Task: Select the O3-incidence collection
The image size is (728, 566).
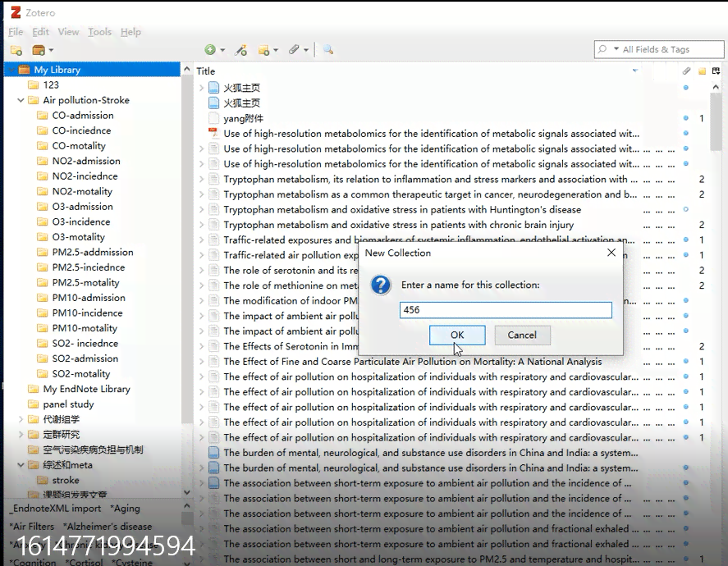Action: [80, 221]
